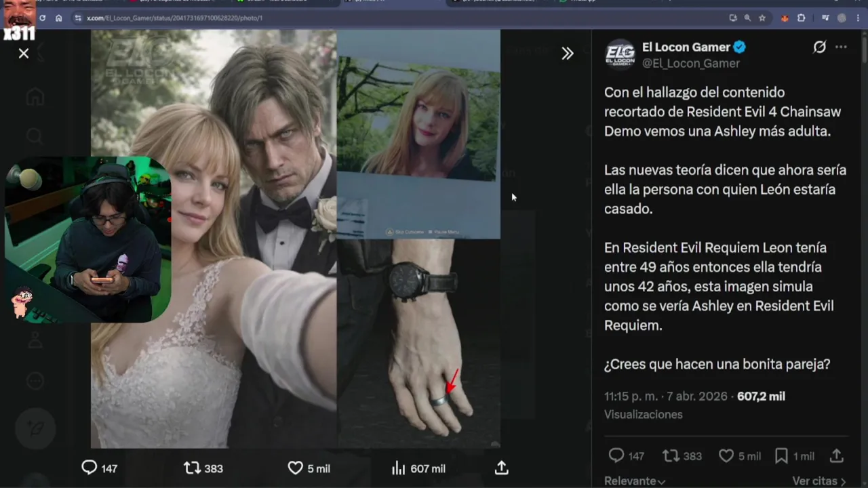View the 607 mil analytics below the photo
This screenshot has height=488, width=868.
[x=418, y=468]
